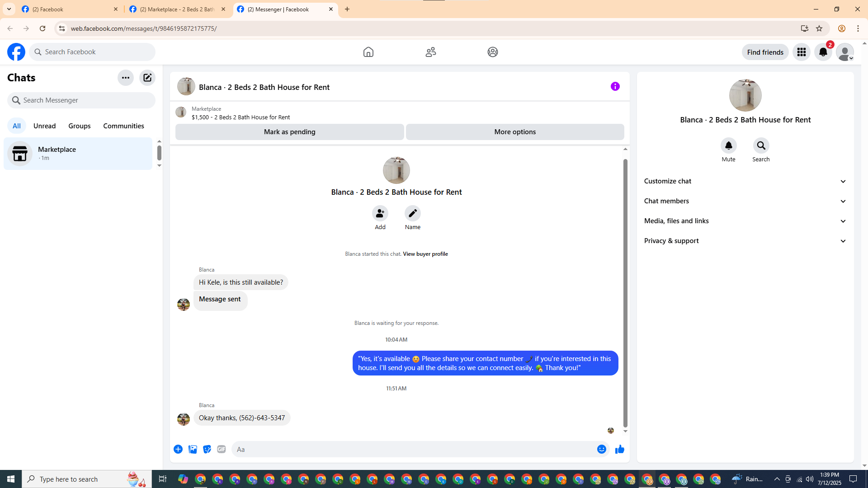Toggle conversation information panel icon
868x488 pixels.
tap(615, 86)
